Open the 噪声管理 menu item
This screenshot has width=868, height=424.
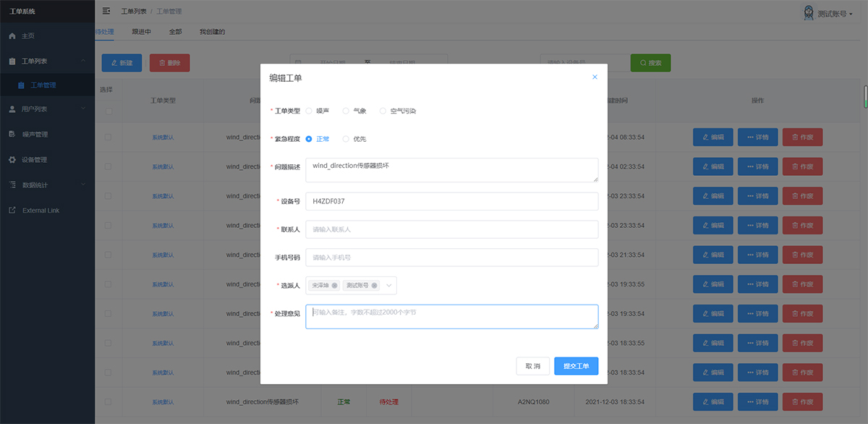(x=35, y=135)
